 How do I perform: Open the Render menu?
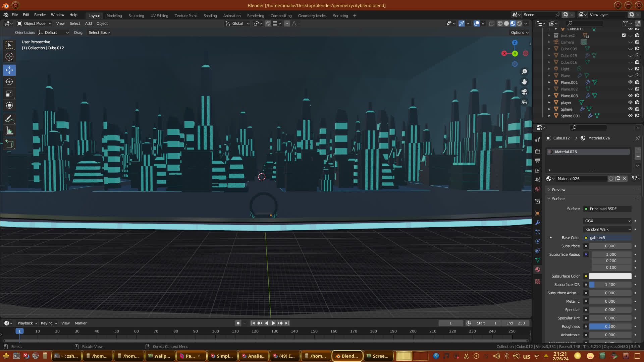tap(40, 15)
